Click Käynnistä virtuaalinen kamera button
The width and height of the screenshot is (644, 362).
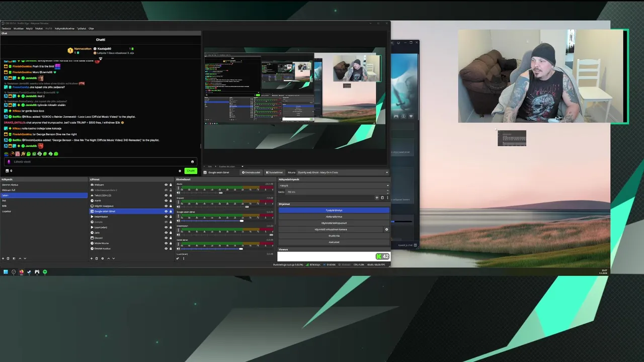[331, 229]
